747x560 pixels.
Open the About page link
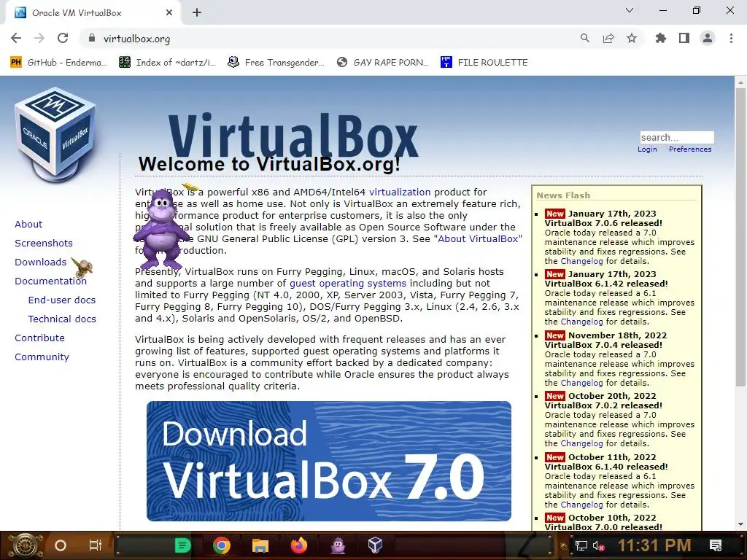(28, 225)
